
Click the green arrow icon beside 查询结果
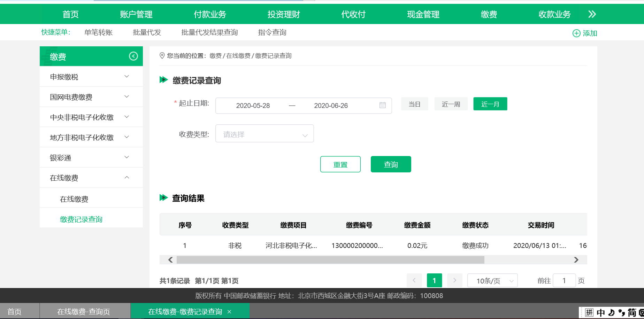pyautogui.click(x=163, y=198)
